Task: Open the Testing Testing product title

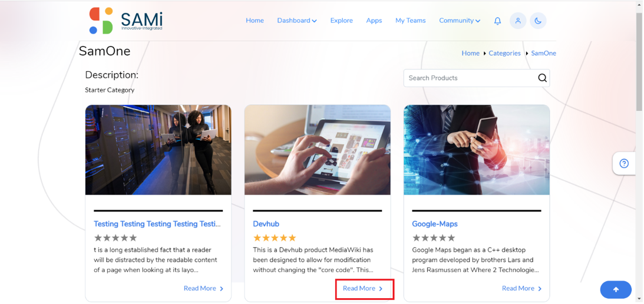Action: (x=157, y=224)
